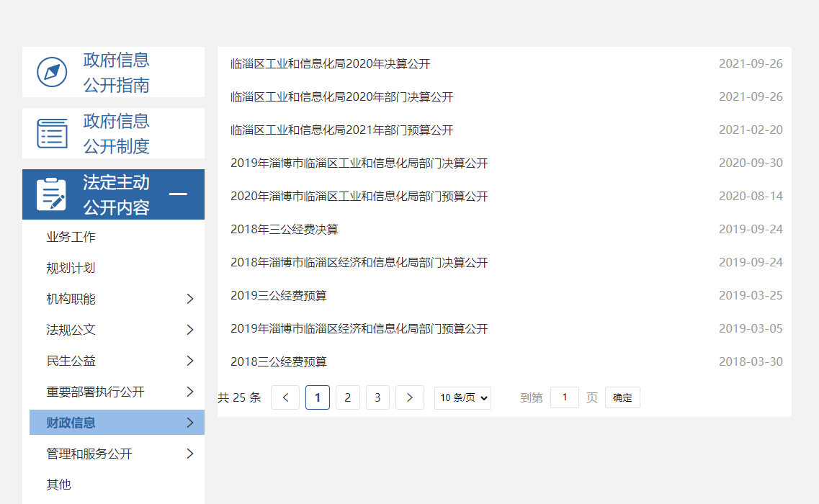The height and width of the screenshot is (504, 819).
Task: Collapse 法定主动公开内容 with the minus icon
Action: point(178,194)
